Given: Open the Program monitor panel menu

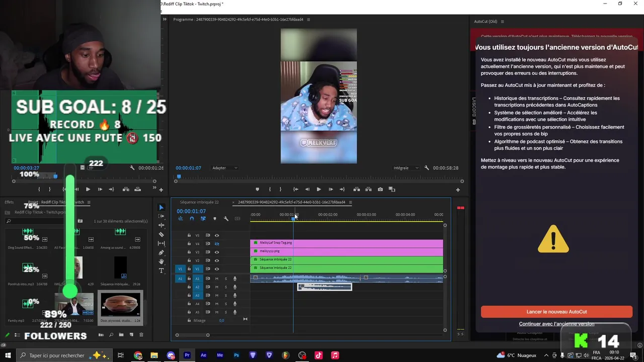Looking at the screenshot, I should point(308,20).
